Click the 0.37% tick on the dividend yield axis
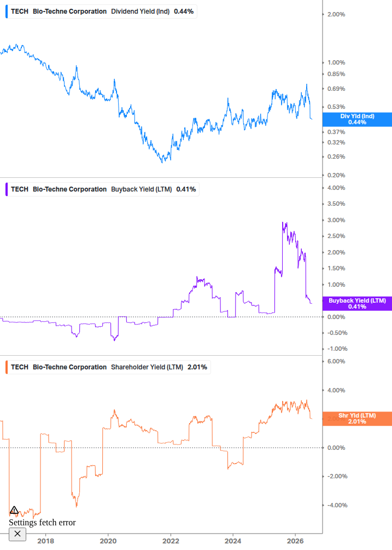Screen dimensions: 392x550 pos(336,132)
